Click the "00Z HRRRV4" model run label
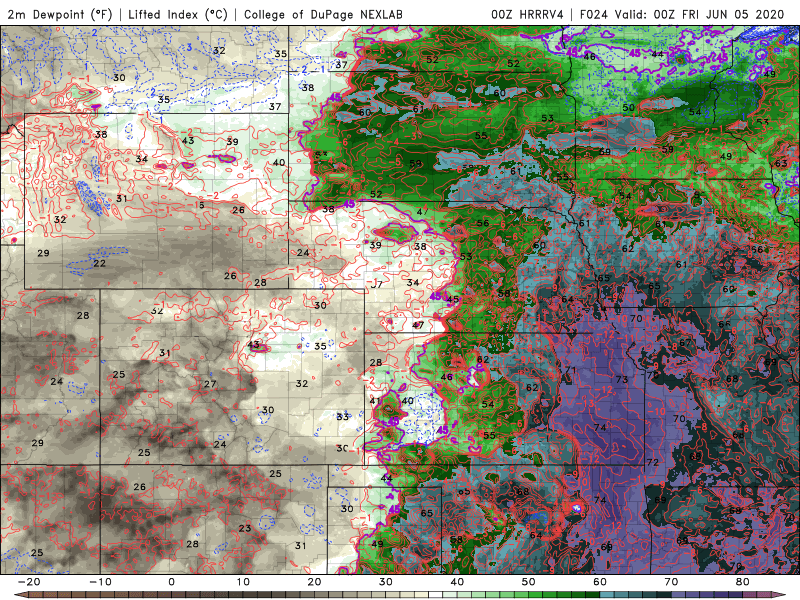This screenshot has width=800, height=600. [527, 14]
